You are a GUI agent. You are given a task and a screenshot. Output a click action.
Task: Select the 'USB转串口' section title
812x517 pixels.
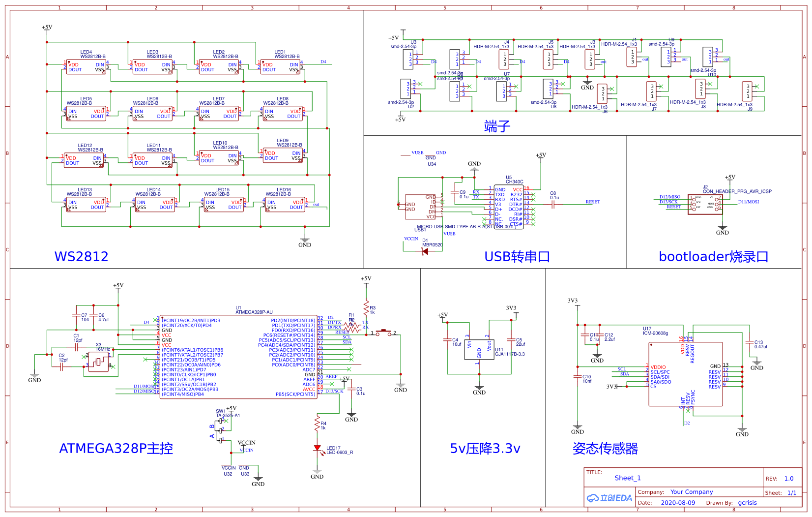tap(517, 256)
